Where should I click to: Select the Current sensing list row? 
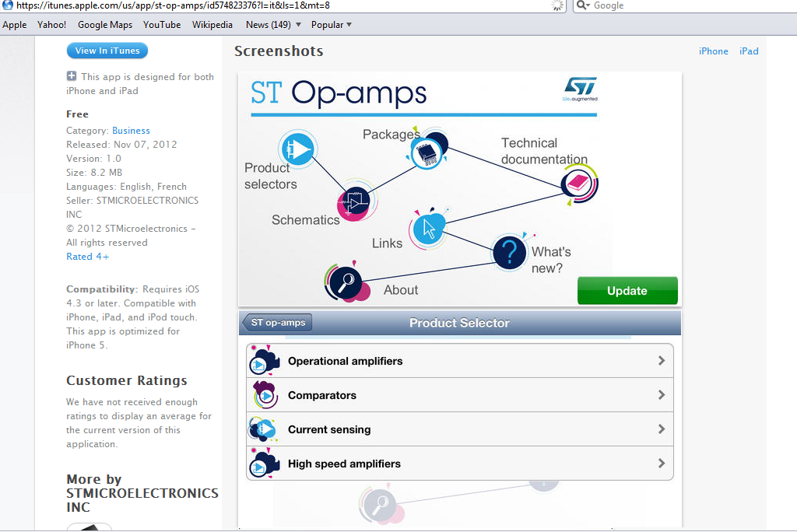459,429
